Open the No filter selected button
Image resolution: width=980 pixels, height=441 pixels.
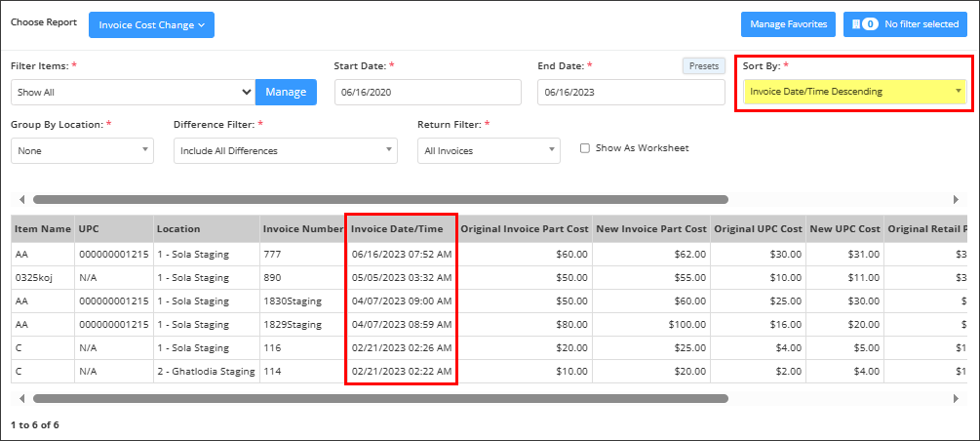(905, 24)
